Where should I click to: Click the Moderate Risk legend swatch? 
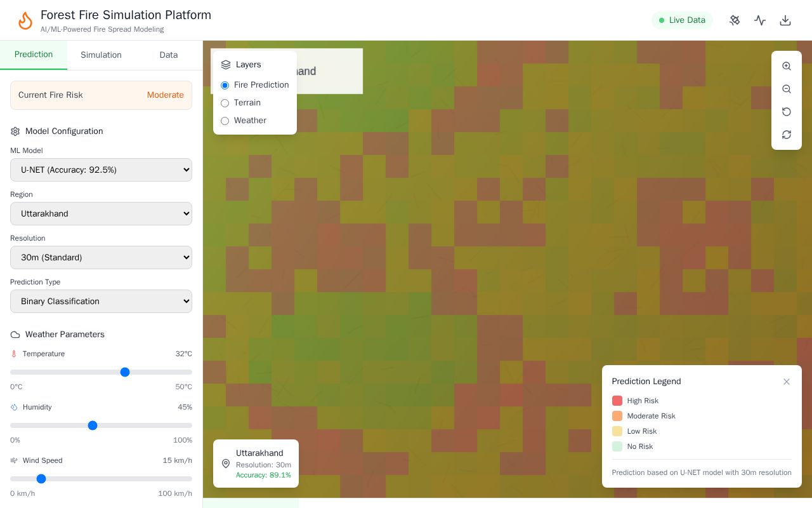(617, 416)
